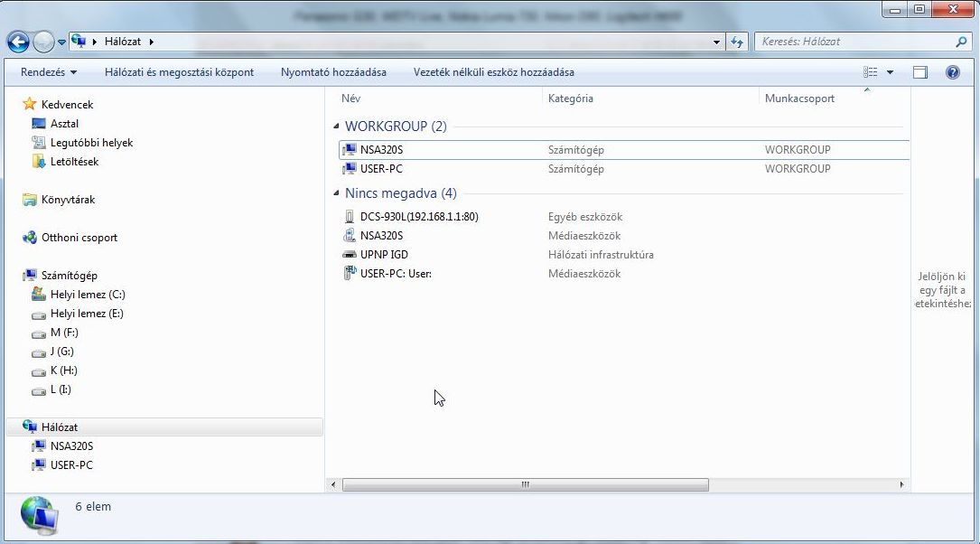Select Könyvtárak in the sidebar
The width and height of the screenshot is (980, 544).
(x=68, y=200)
